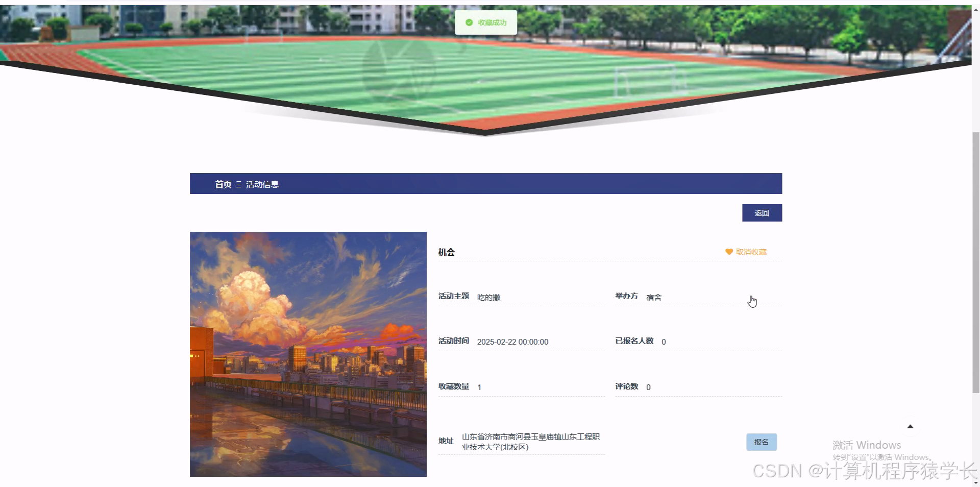Click the heart to toggle collection state
980x487 pixels.
pyautogui.click(x=728, y=252)
